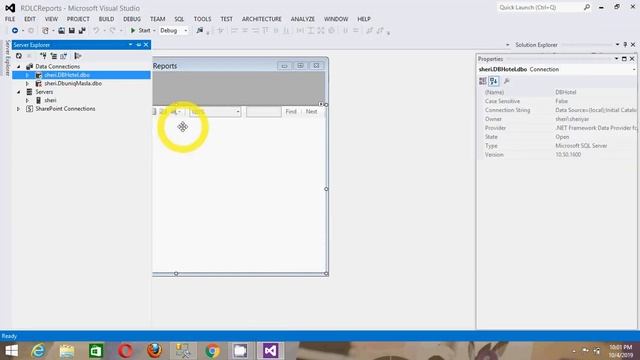The image size is (640, 360).
Task: Open Windows Start menu
Action: [11, 351]
